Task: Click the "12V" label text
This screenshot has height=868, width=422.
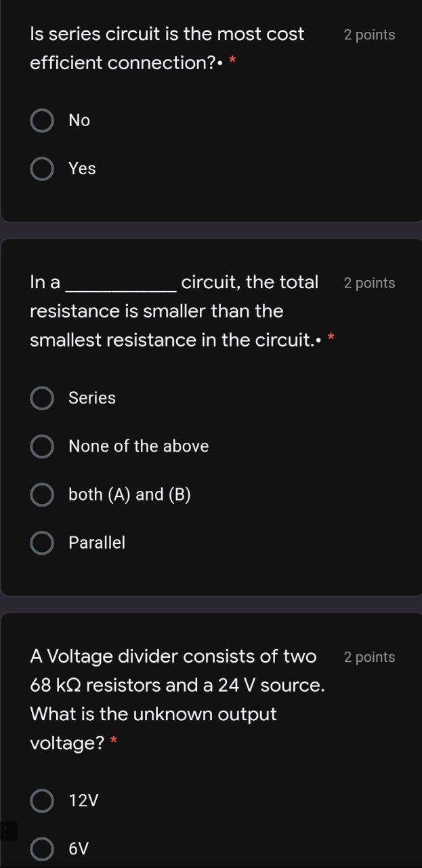Action: [81, 800]
